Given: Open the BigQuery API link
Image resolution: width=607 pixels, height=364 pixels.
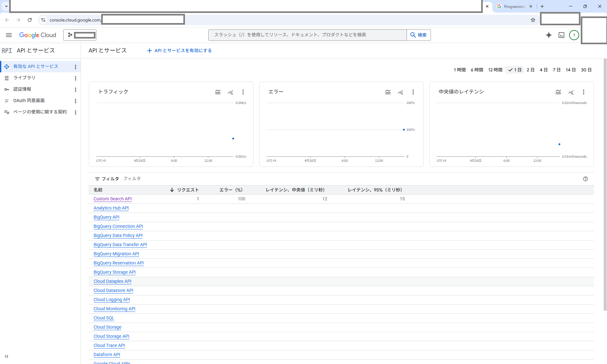Looking at the screenshot, I should [106, 217].
